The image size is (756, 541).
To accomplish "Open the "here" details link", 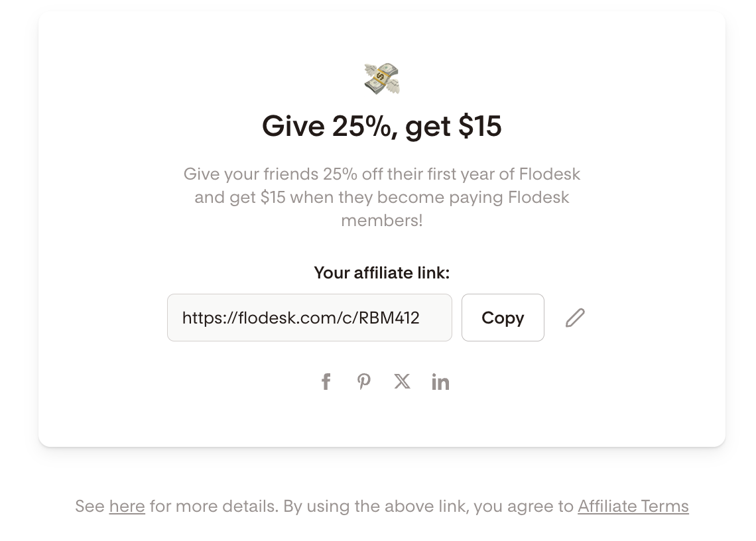I will coord(127,507).
